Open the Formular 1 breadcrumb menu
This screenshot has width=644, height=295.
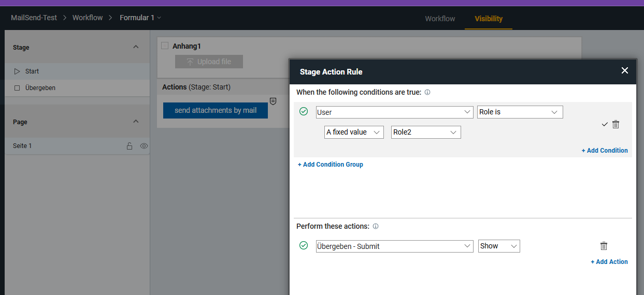click(x=140, y=18)
